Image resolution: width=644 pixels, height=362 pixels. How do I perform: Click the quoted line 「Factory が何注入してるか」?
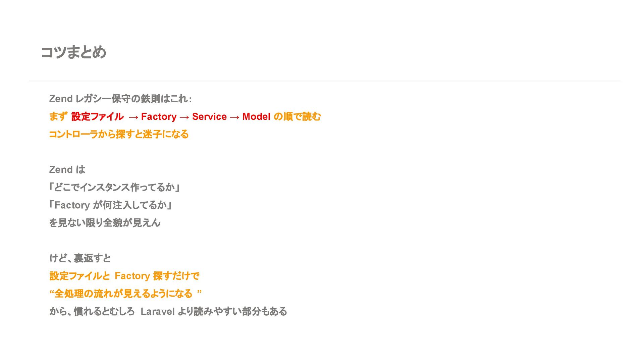111,205
